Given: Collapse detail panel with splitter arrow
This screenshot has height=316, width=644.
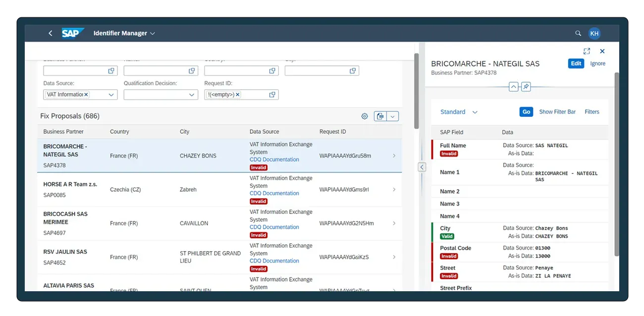Looking at the screenshot, I should 422,167.
